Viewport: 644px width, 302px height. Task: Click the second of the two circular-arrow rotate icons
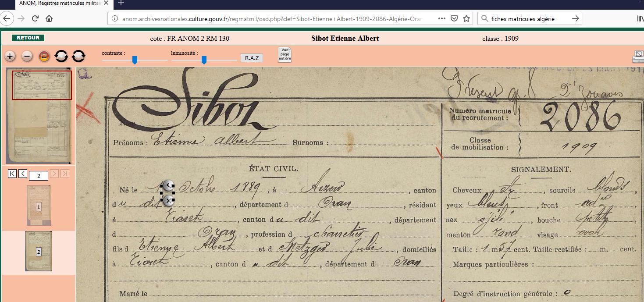tap(78, 56)
